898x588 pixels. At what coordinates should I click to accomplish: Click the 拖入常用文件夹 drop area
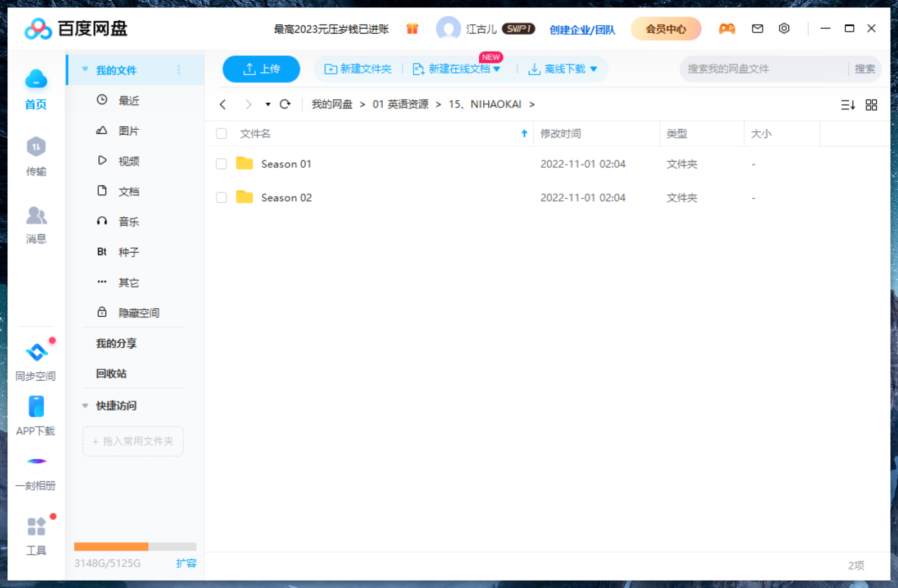click(x=133, y=441)
